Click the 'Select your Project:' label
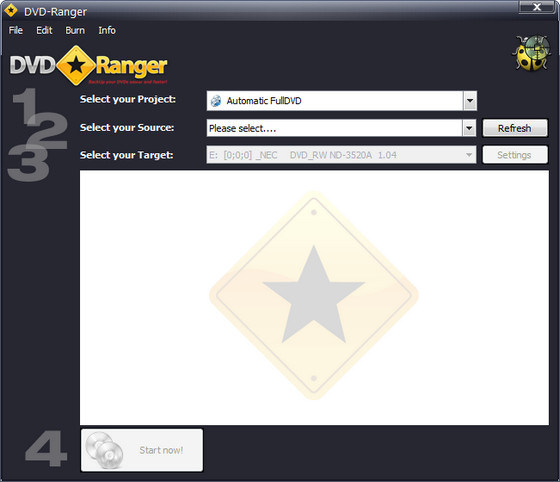Image resolution: width=560 pixels, height=482 pixels. [x=128, y=99]
